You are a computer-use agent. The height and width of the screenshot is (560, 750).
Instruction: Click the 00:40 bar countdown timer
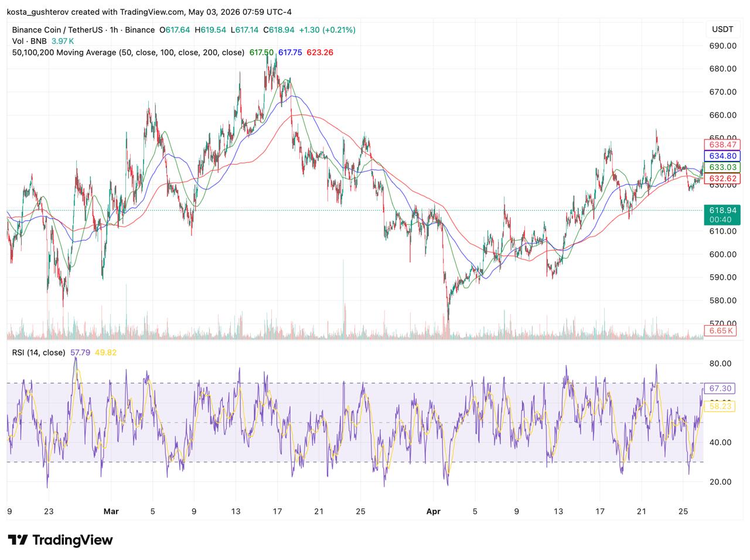(x=721, y=220)
